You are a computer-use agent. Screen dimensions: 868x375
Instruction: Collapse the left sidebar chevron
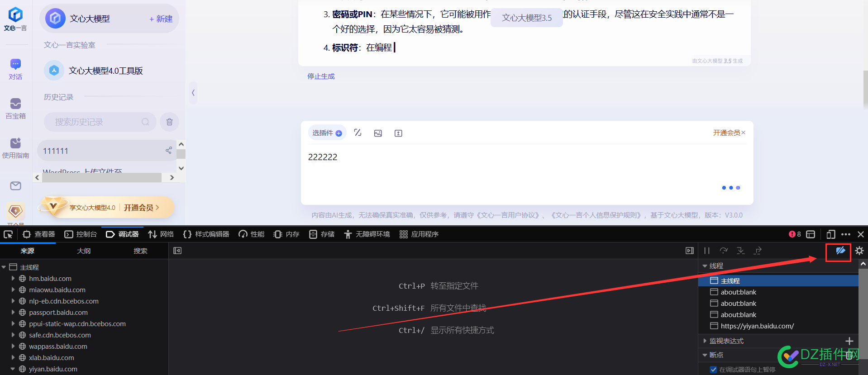click(x=193, y=93)
